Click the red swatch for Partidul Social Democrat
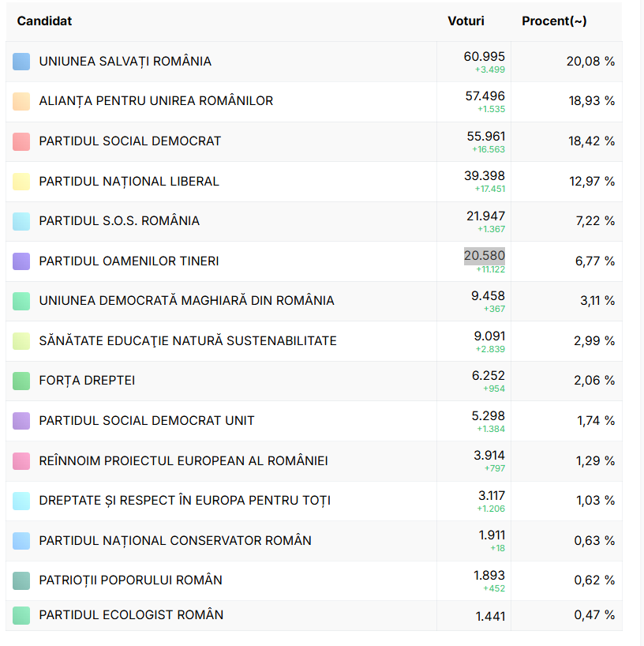This screenshot has width=644, height=646. (21, 141)
